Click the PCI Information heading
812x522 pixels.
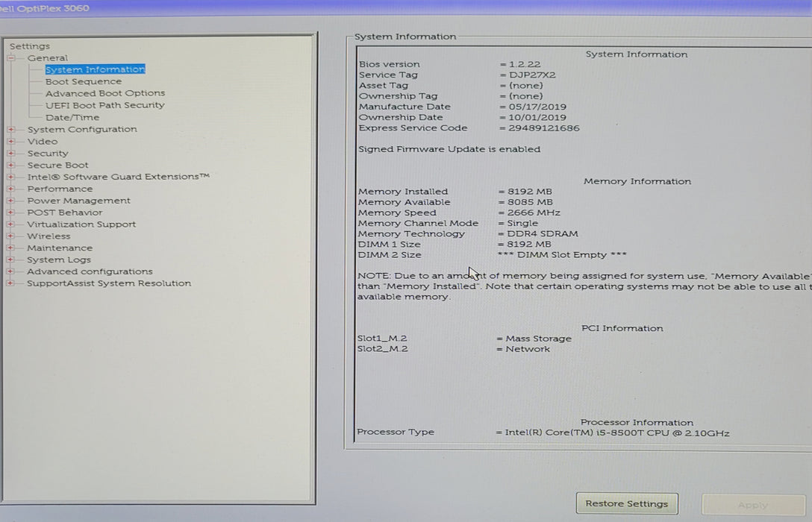622,329
